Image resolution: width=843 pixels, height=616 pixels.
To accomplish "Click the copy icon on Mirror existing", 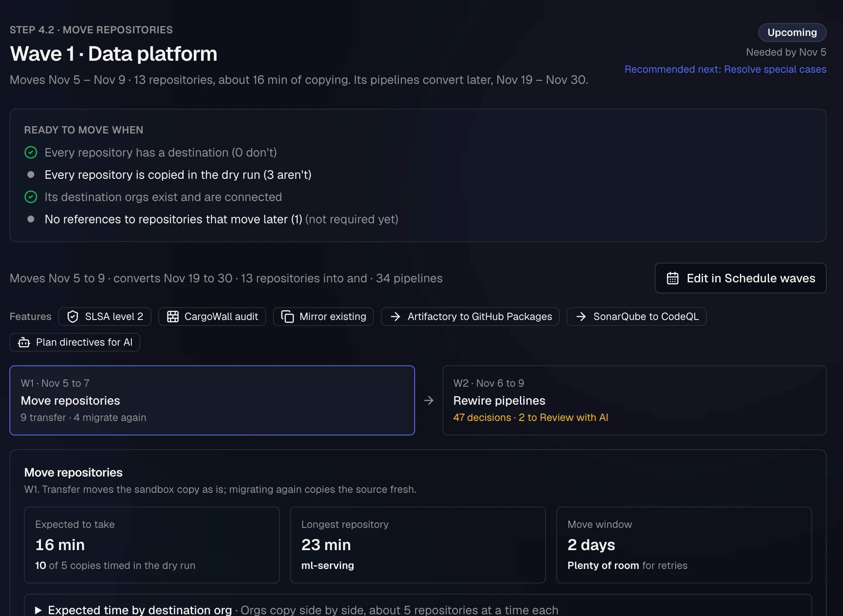I will coord(288,317).
